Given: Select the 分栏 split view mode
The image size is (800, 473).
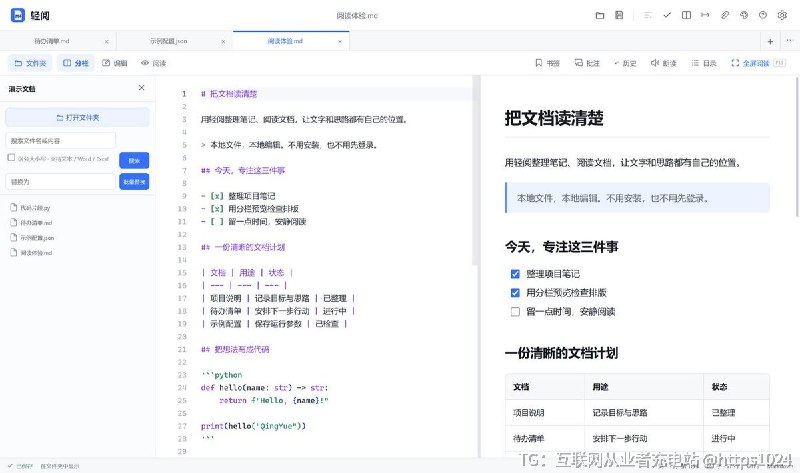Looking at the screenshot, I should [x=76, y=63].
